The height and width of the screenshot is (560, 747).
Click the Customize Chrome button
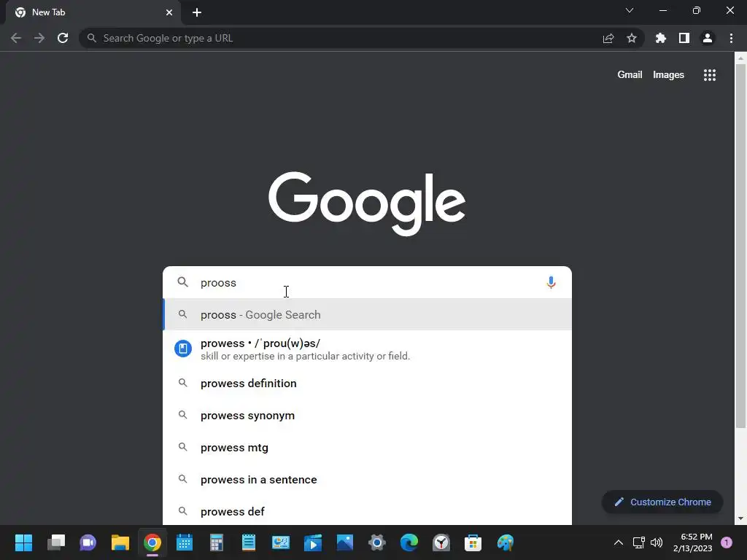pyautogui.click(x=662, y=502)
